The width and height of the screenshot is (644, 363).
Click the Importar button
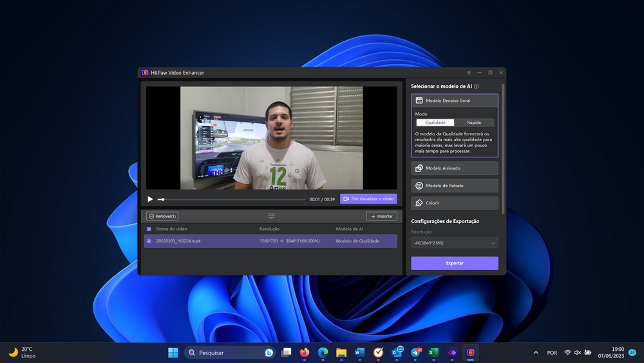(381, 216)
